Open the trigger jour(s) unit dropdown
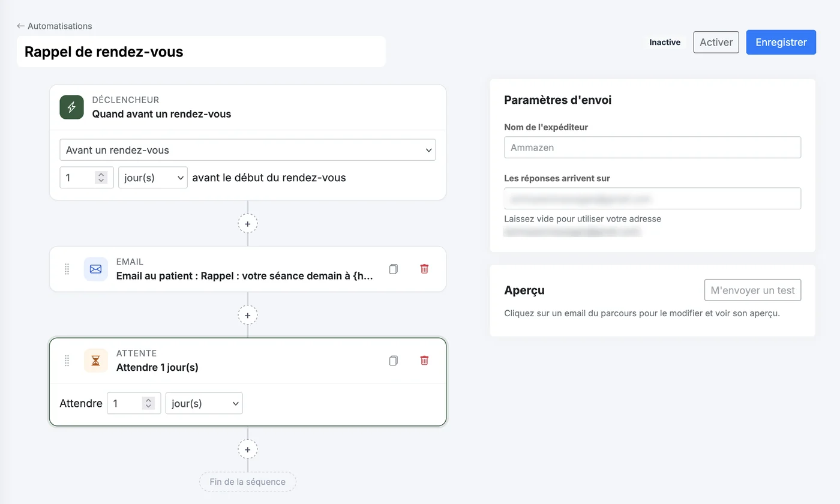 [153, 178]
